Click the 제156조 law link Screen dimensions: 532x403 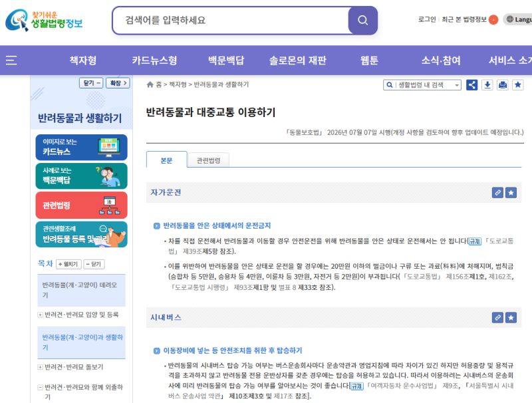point(458,277)
